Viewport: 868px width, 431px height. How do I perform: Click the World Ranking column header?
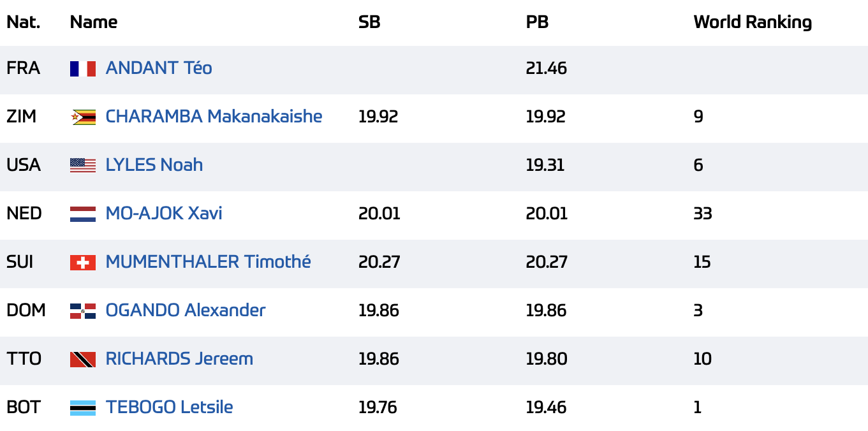pos(753,22)
